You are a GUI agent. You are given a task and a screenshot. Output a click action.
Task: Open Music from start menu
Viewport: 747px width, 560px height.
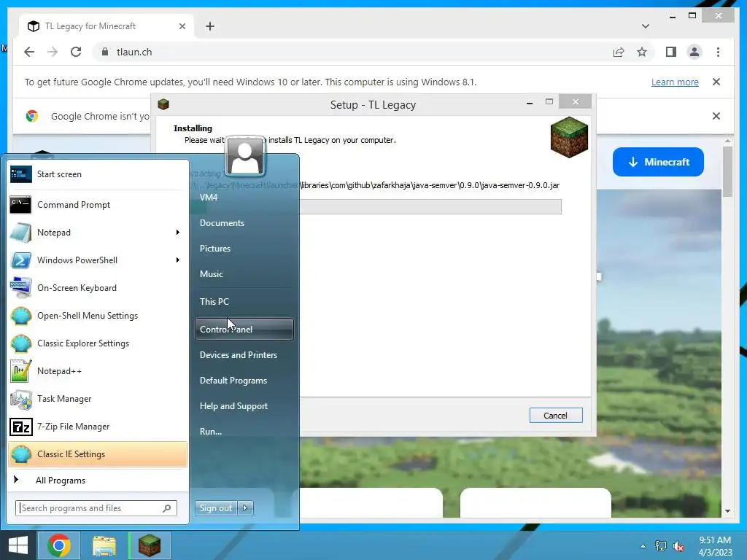click(x=244, y=274)
